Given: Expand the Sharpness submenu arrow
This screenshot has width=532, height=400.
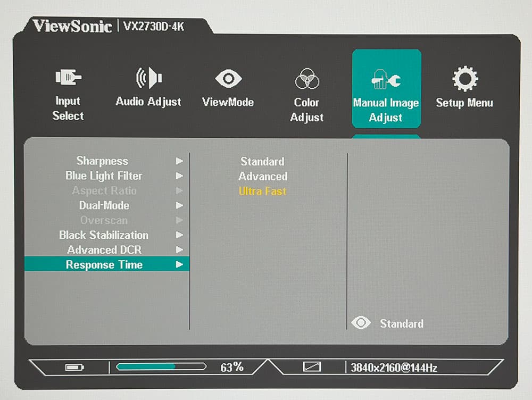Looking at the screenshot, I should pos(179,161).
